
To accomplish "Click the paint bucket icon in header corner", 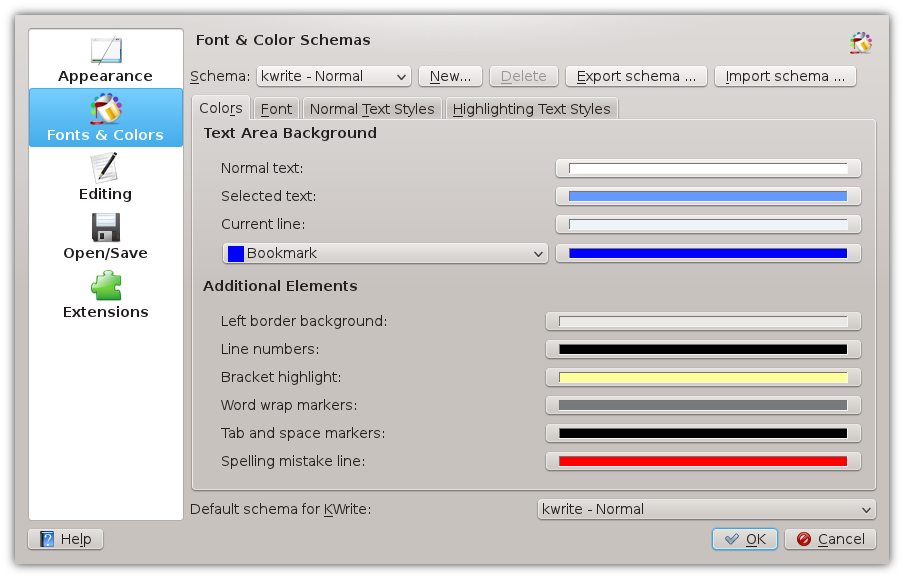I will click(x=861, y=43).
